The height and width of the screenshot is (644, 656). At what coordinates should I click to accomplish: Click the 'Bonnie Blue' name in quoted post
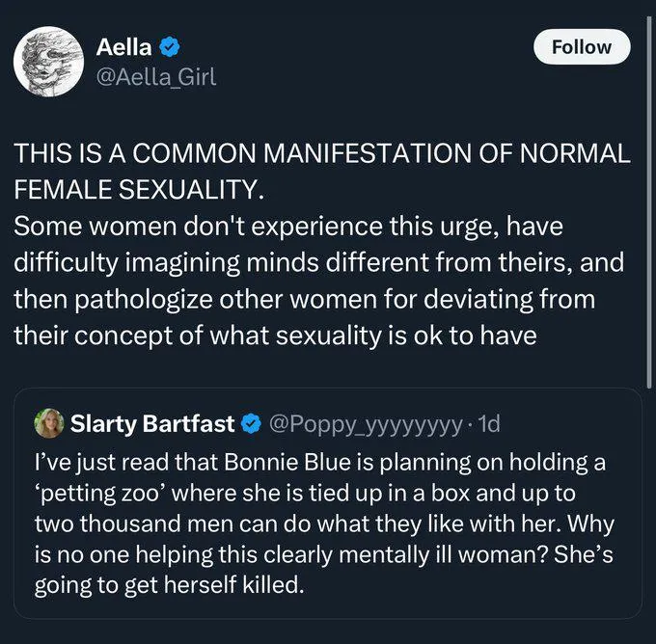[289, 461]
